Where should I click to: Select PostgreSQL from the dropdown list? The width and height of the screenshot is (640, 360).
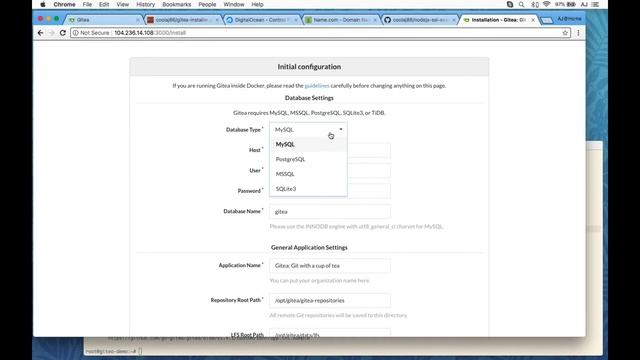(x=308, y=159)
